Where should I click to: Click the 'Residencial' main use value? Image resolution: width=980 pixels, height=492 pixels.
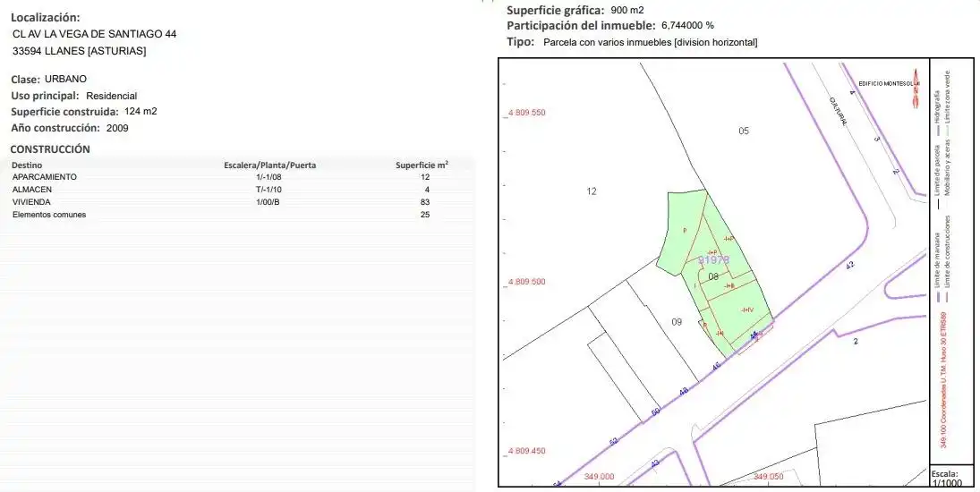(111, 96)
